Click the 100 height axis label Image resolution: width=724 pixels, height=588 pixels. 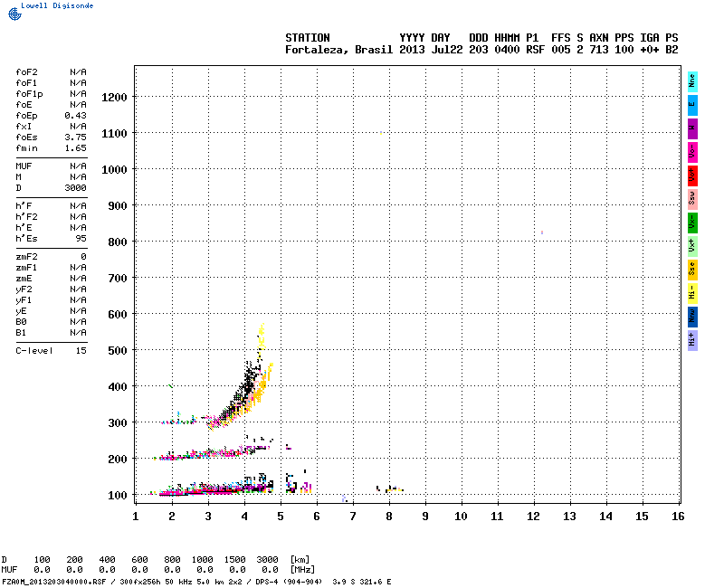[x=118, y=495]
